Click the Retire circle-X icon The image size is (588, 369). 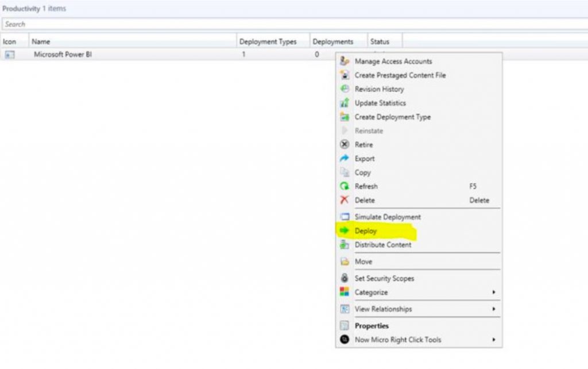tap(345, 144)
